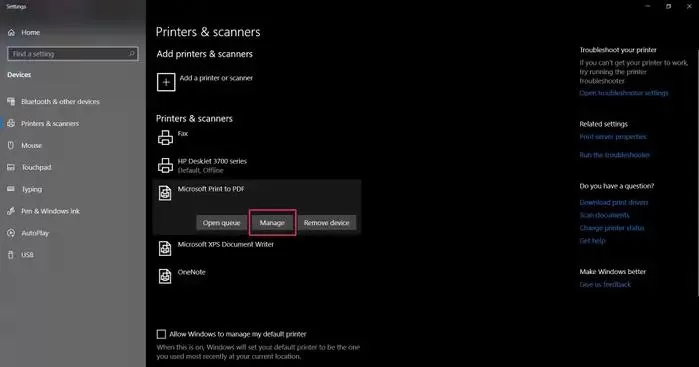This screenshot has height=367, width=699.
Task: Click the AutoPlay icon in sidebar
Action: click(11, 233)
